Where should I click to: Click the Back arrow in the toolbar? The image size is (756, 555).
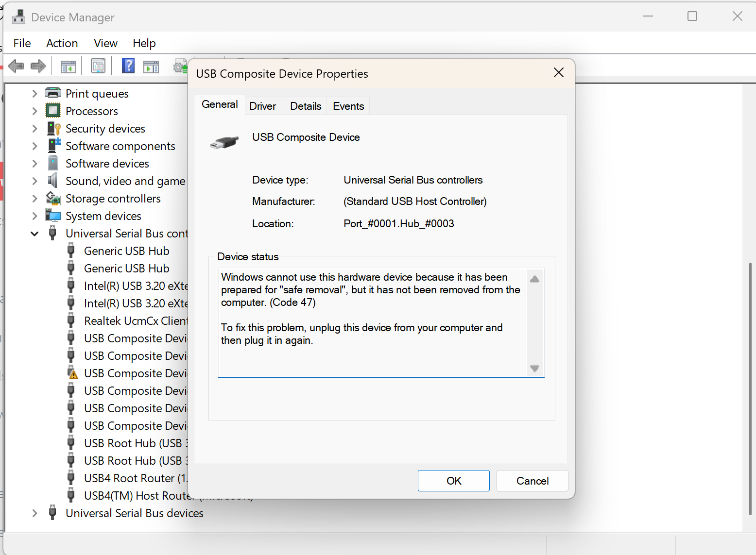[17, 66]
